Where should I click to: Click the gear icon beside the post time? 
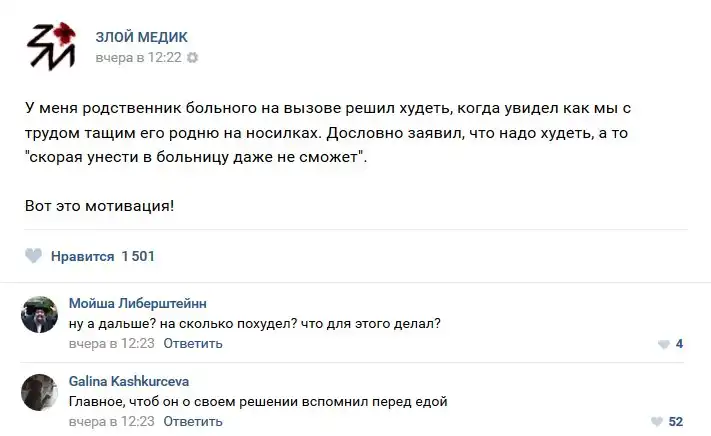[193, 58]
